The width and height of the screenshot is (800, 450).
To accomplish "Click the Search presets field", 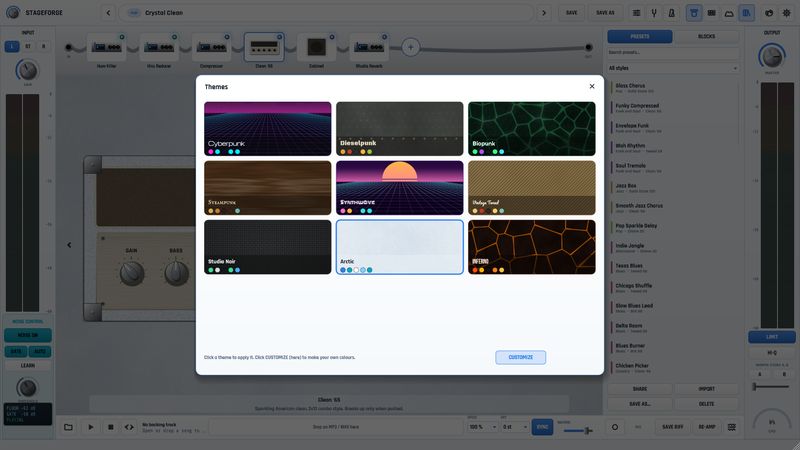I will [673, 53].
